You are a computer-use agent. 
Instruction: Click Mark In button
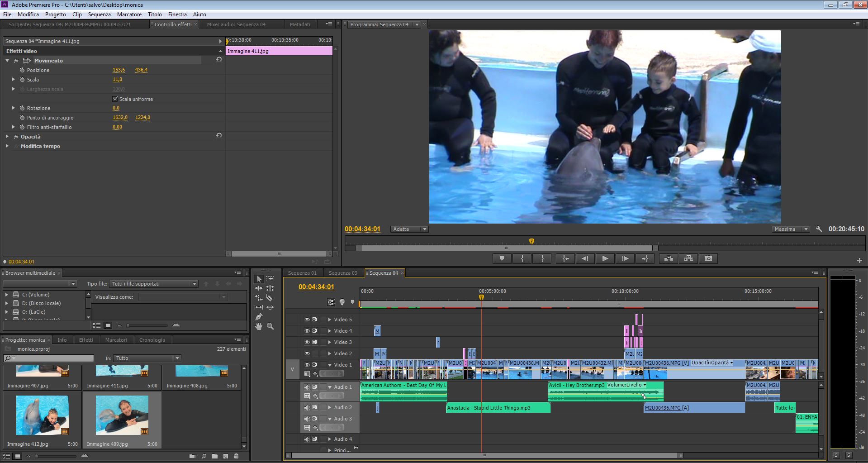click(522, 258)
